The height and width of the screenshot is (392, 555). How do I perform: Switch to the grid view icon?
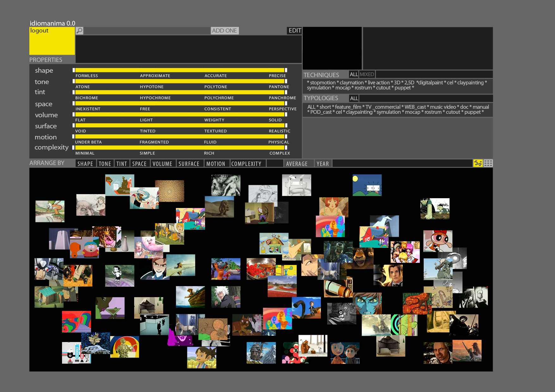tap(488, 163)
